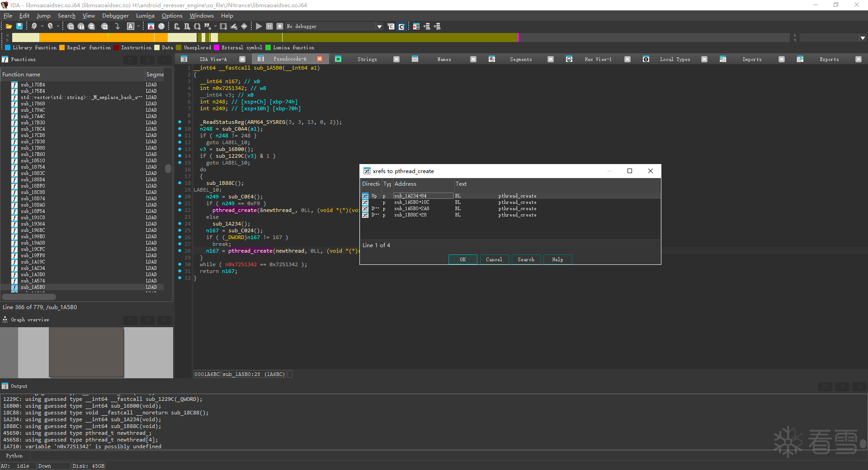
Task: Select sub_1A234 in the Functions list
Action: tap(33, 268)
